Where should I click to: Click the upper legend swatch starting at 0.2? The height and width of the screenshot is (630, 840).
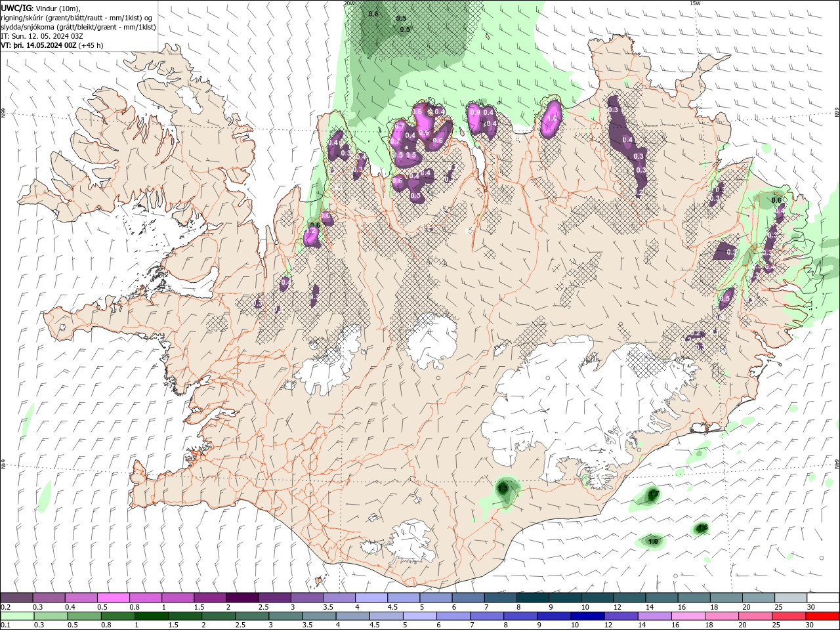(16, 597)
